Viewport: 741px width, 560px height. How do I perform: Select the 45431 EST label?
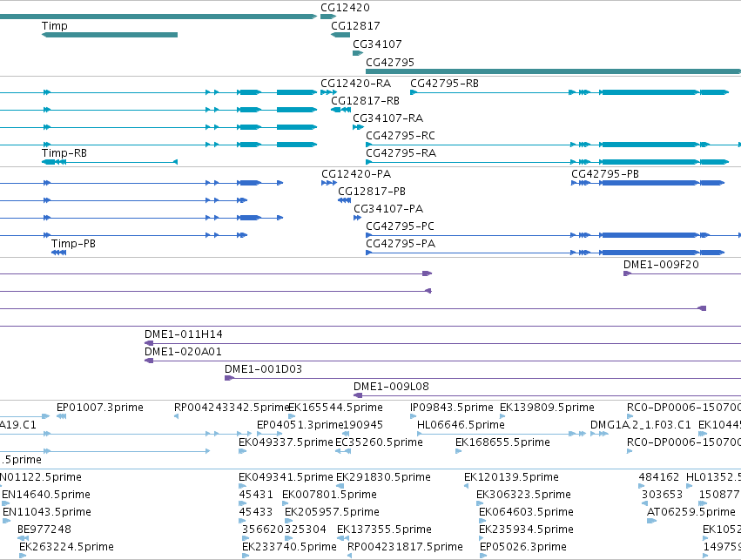pos(256,496)
